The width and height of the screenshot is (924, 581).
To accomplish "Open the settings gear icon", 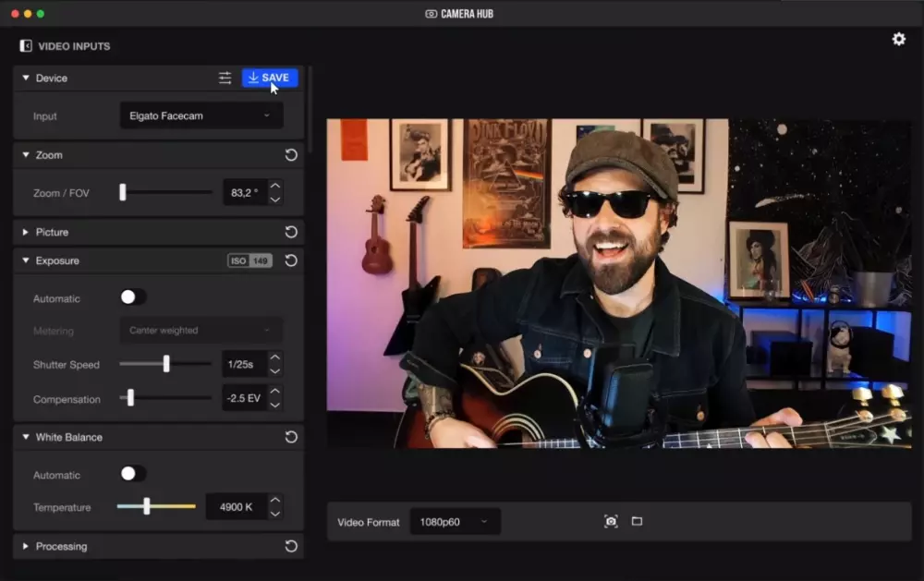I will click(899, 39).
